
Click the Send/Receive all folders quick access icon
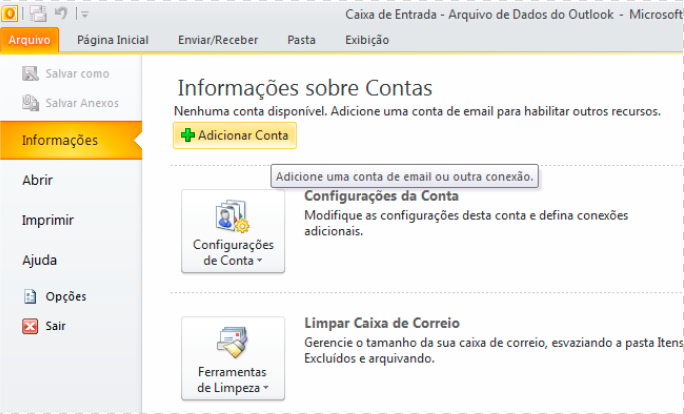click(39, 14)
